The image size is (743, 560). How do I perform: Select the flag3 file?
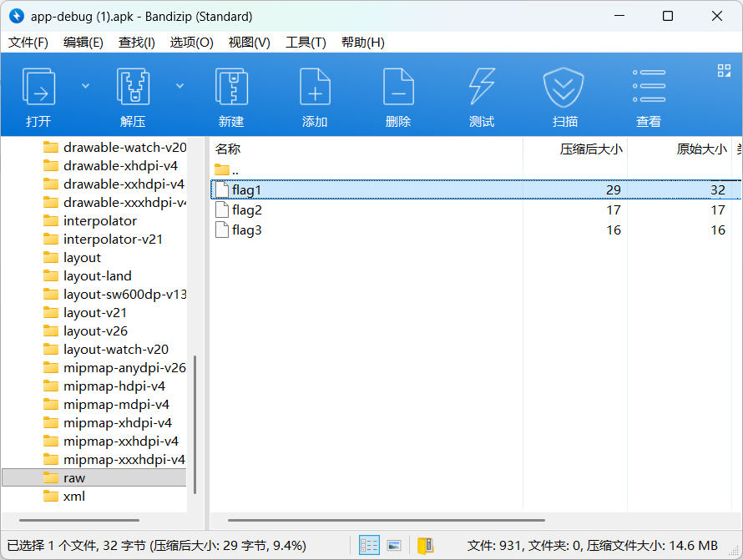click(x=246, y=230)
